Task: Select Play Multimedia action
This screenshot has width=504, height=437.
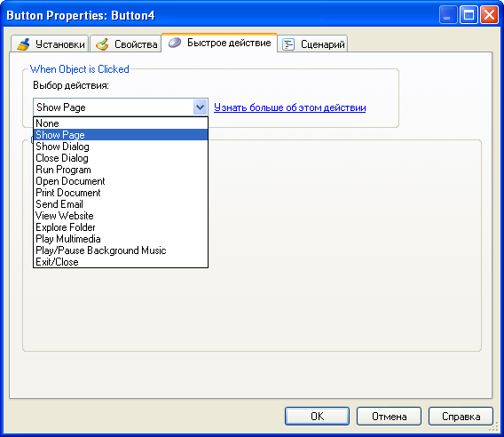Action: pos(121,239)
